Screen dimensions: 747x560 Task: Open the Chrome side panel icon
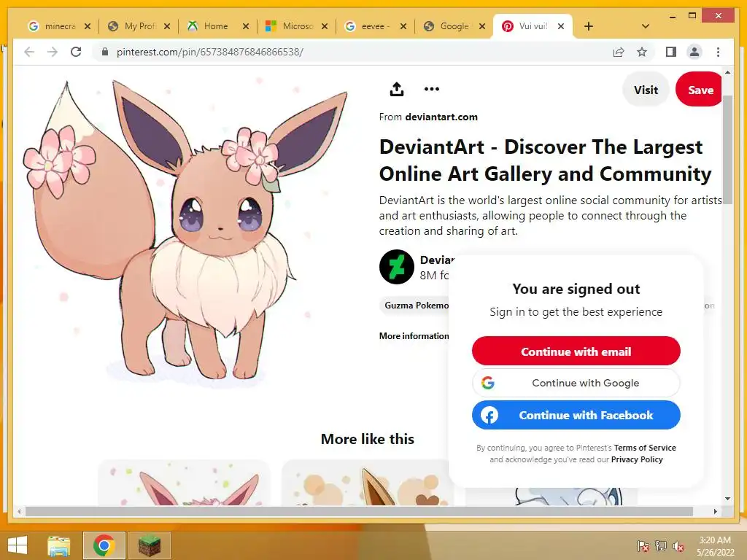click(671, 52)
